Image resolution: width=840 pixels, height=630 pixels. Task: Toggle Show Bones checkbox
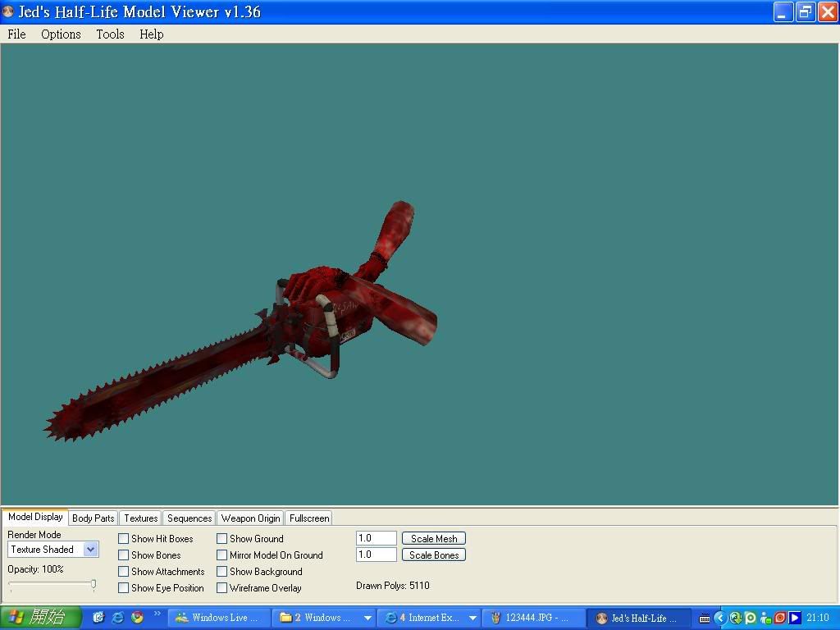point(124,555)
